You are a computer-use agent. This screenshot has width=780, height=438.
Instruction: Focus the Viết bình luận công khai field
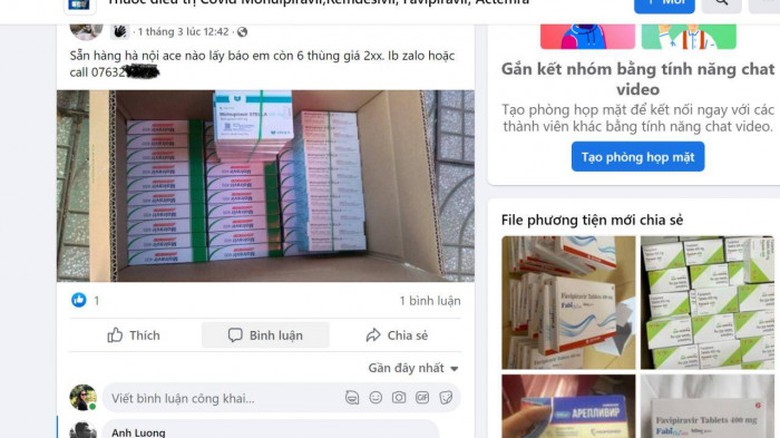[224, 398]
